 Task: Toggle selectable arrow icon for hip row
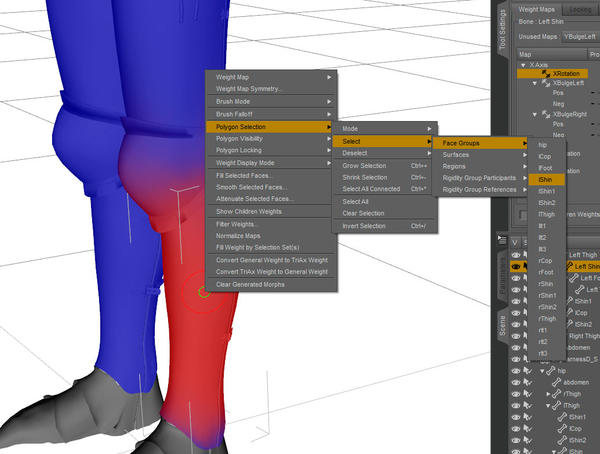point(528,371)
